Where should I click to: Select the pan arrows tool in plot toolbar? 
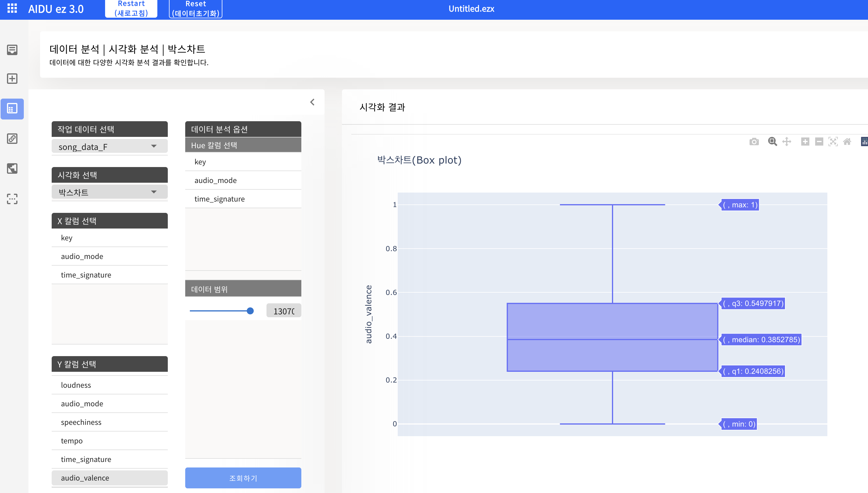point(787,142)
